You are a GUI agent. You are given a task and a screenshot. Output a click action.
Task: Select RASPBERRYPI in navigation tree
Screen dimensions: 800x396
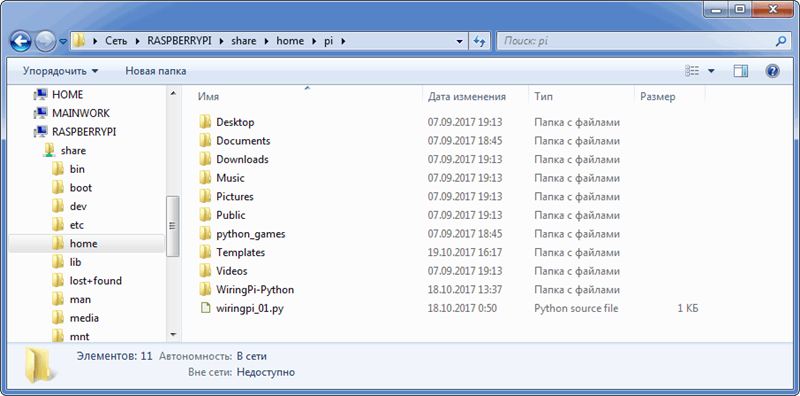click(x=74, y=132)
